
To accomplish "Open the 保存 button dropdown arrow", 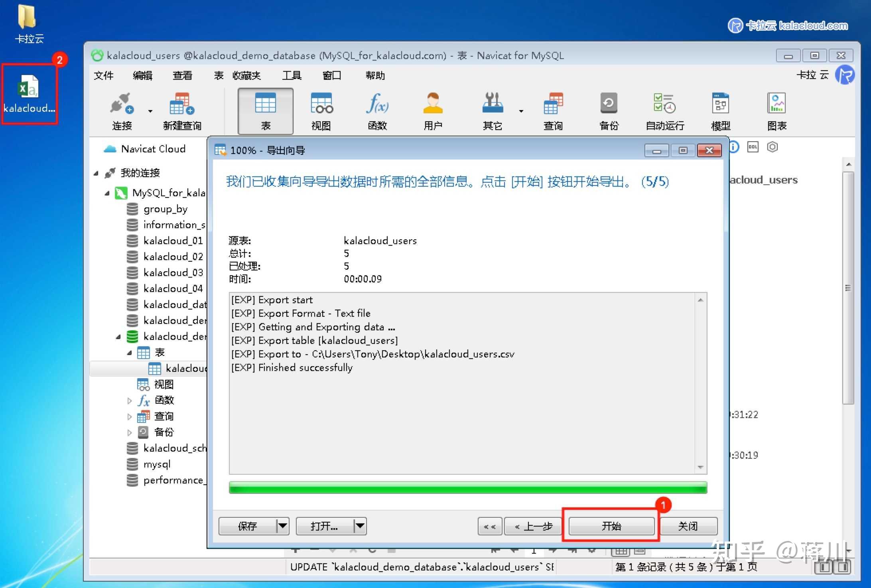I will tap(283, 526).
